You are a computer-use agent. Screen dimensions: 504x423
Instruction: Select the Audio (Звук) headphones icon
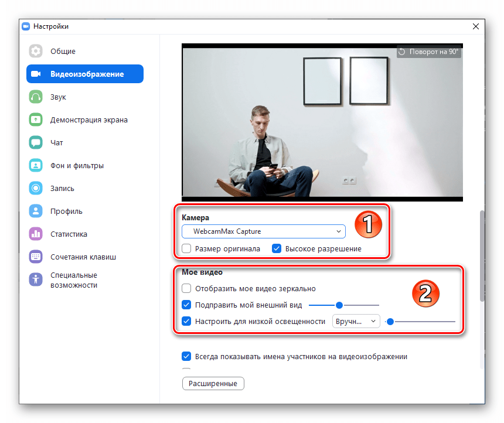click(x=36, y=97)
